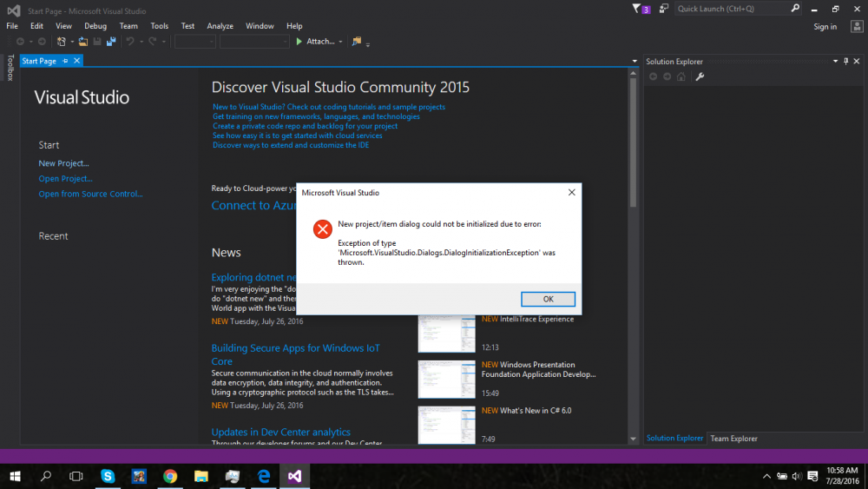Pin the Solution Explorer panel

845,62
